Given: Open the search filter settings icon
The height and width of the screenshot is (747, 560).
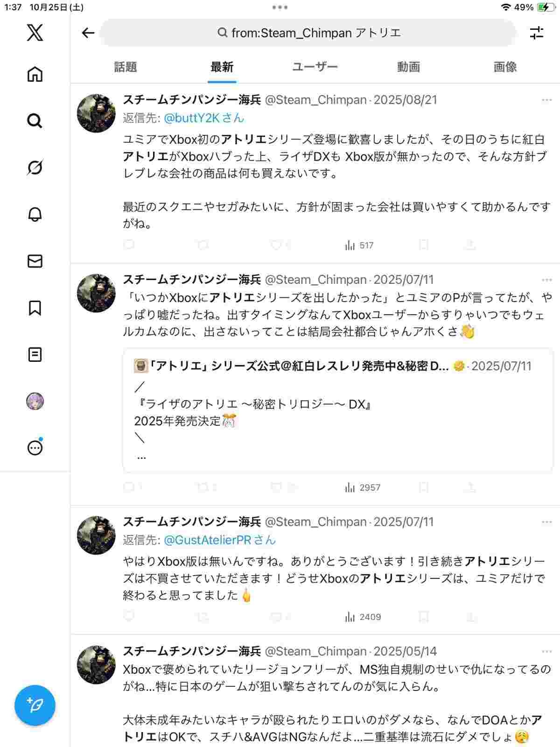Looking at the screenshot, I should pos(537,33).
